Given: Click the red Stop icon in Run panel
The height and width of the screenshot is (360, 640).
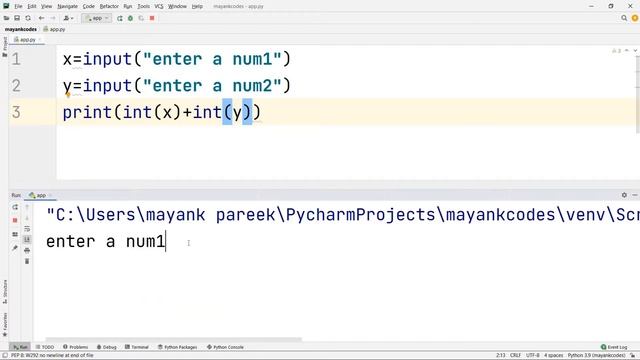Looking at the screenshot, I should click(x=15, y=220).
